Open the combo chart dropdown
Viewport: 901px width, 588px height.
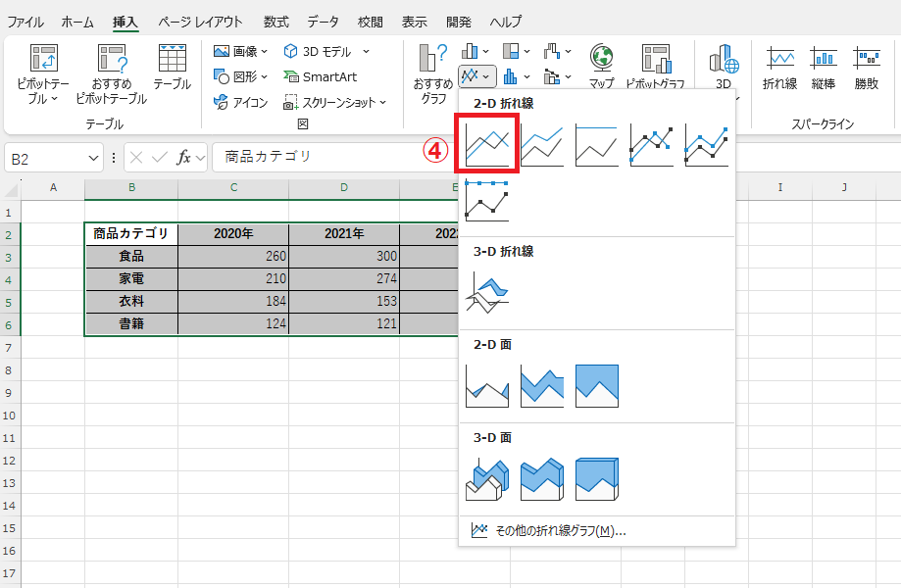[557, 76]
